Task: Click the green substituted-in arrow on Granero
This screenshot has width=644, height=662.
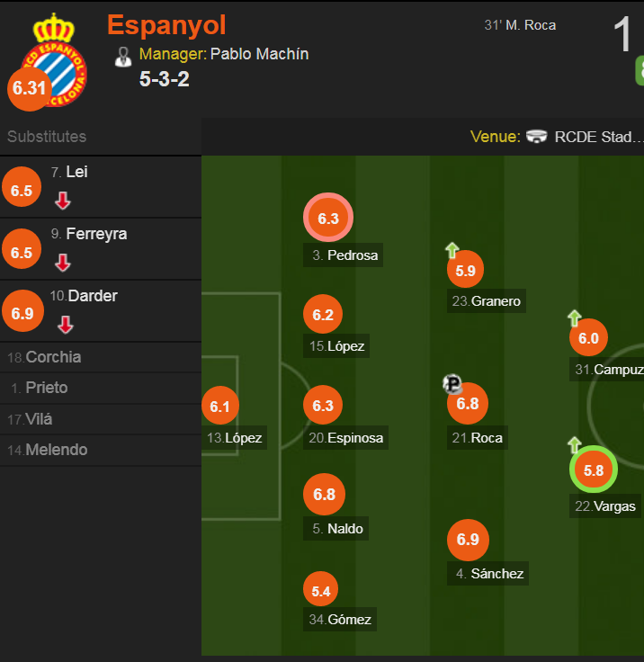Action: coord(452,250)
